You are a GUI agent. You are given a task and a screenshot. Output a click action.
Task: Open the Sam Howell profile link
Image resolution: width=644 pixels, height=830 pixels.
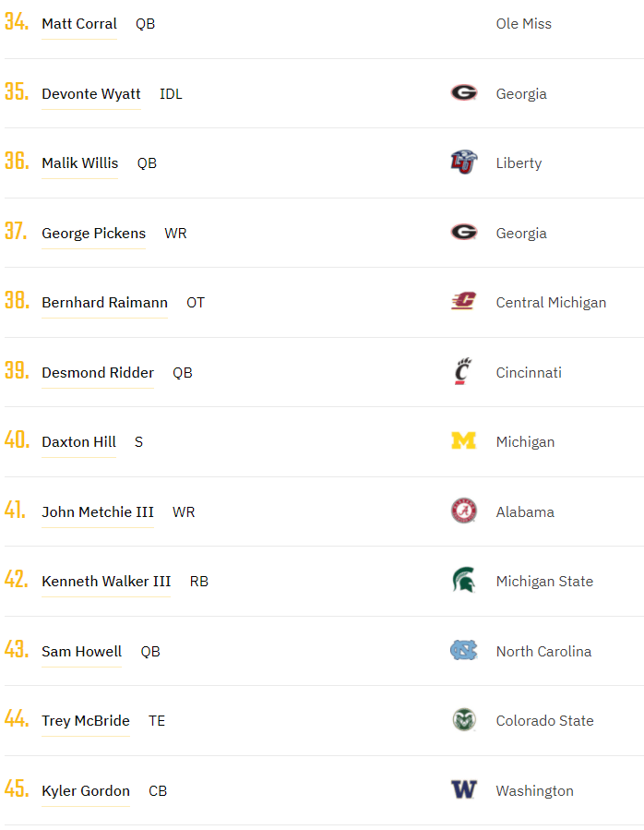(81, 652)
